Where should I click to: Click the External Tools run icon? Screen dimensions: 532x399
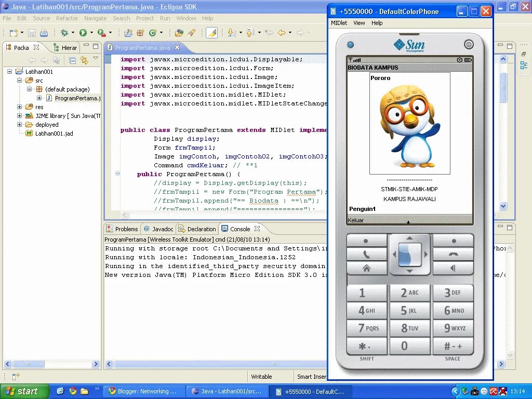tap(101, 33)
